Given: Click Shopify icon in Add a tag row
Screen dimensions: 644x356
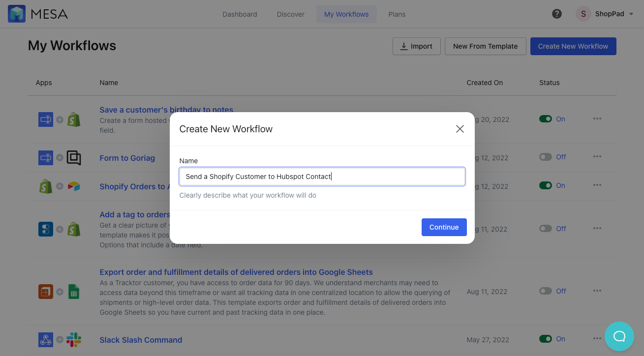Looking at the screenshot, I should (74, 229).
